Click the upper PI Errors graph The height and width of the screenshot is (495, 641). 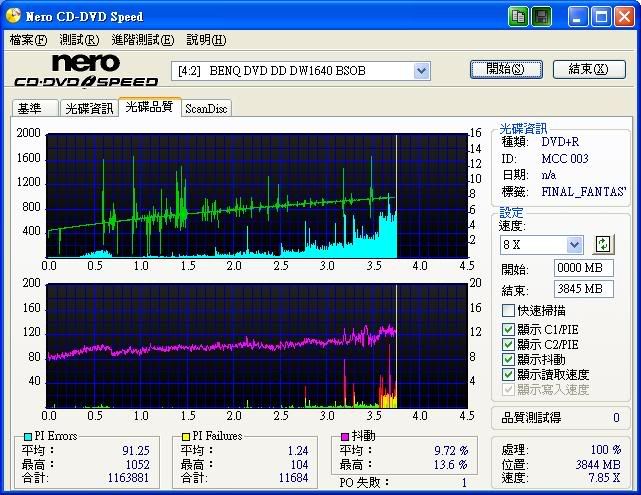point(257,196)
